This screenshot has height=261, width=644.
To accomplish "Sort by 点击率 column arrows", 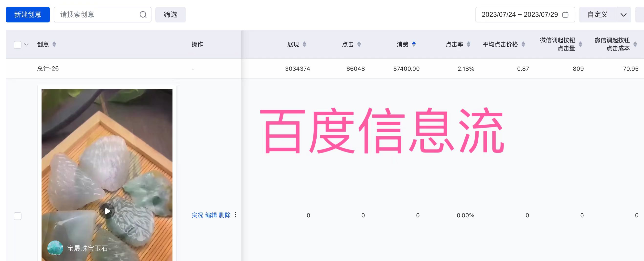I will pos(469,44).
